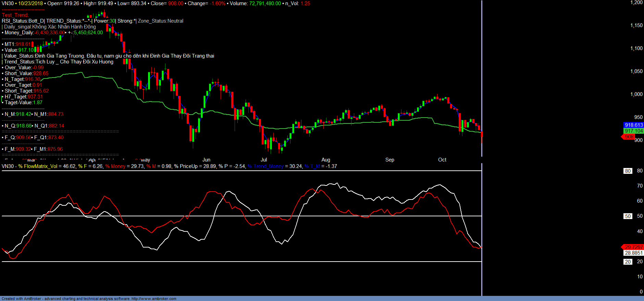Viewport: 644px width, 301px height.
Task: Click the Aug month label on time axis
Action: (x=326, y=160)
